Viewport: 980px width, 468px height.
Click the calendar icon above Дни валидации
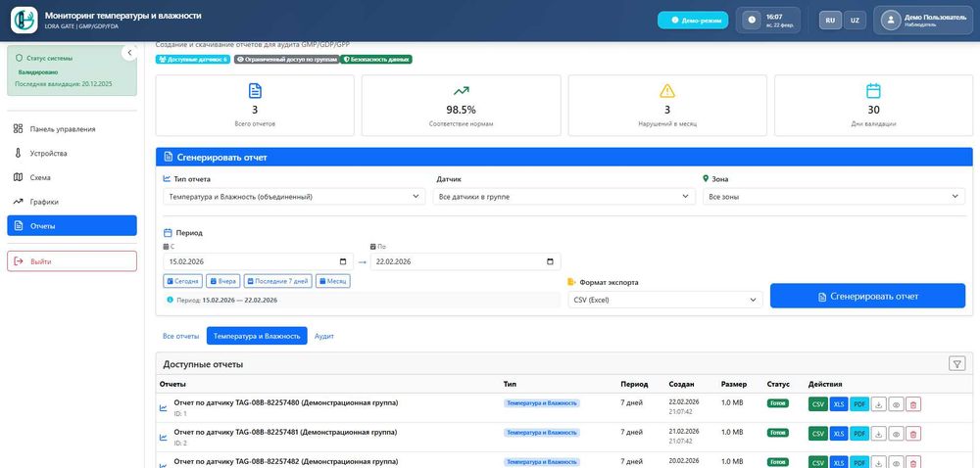coord(874,91)
